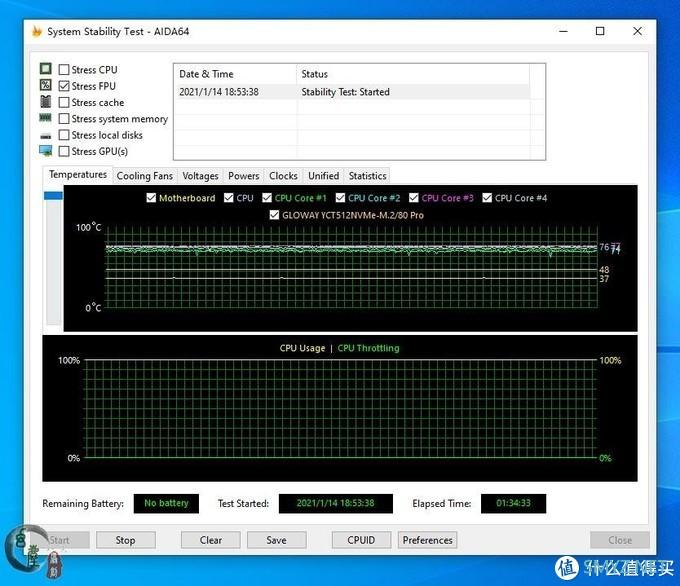
Task: Toggle CPU Core #4 graph checkbox
Action: click(x=487, y=198)
